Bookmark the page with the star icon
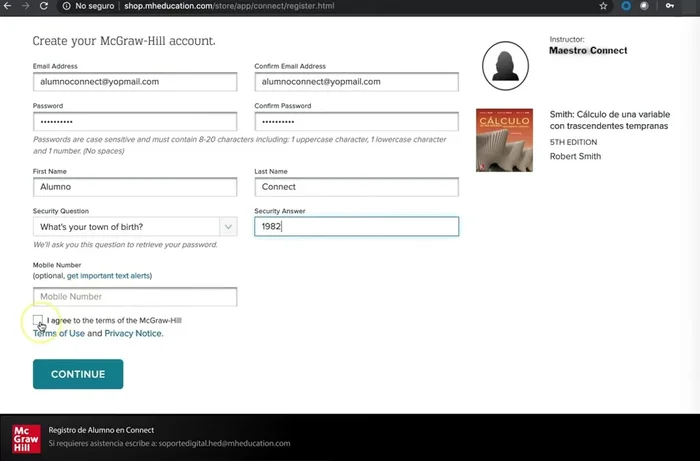Image resolution: width=700 pixels, height=461 pixels. point(603,6)
